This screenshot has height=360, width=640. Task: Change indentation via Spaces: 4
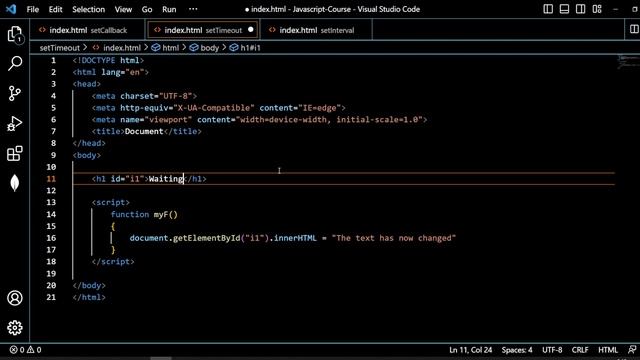pyautogui.click(x=517, y=350)
